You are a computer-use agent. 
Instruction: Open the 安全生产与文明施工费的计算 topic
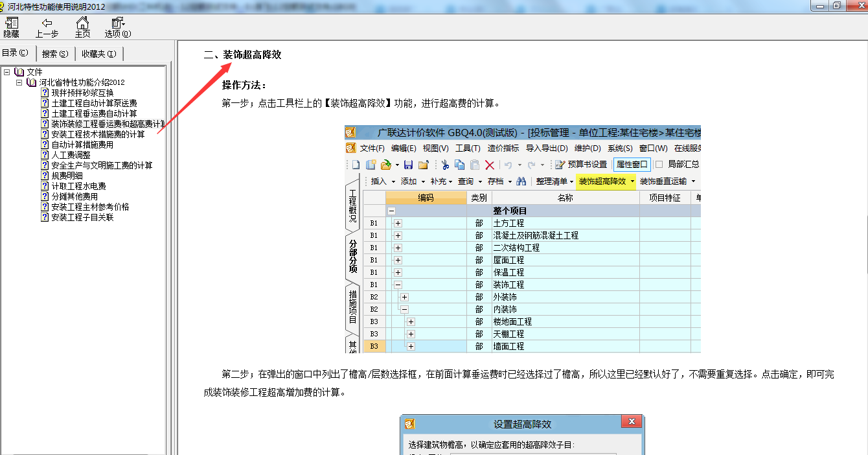[102, 165]
